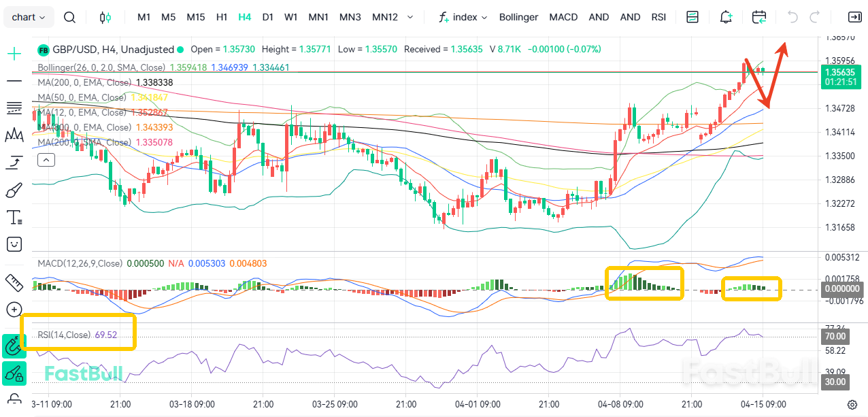Open symbol search with the magnifier icon

coord(69,16)
